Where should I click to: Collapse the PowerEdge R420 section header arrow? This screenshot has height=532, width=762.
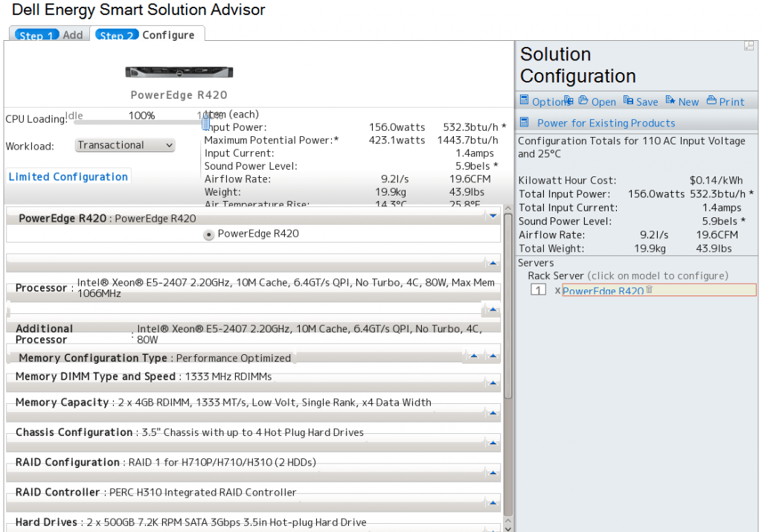point(493,216)
